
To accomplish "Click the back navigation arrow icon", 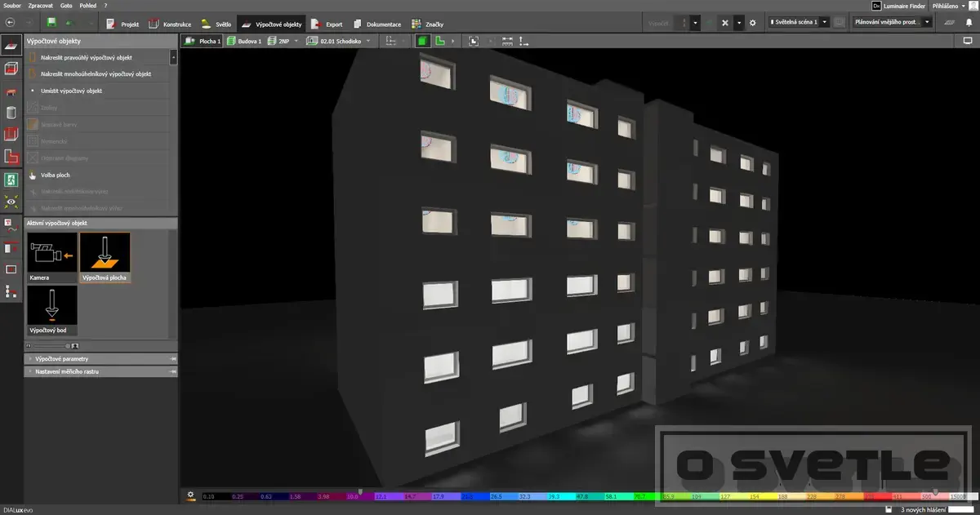I will click(10, 23).
